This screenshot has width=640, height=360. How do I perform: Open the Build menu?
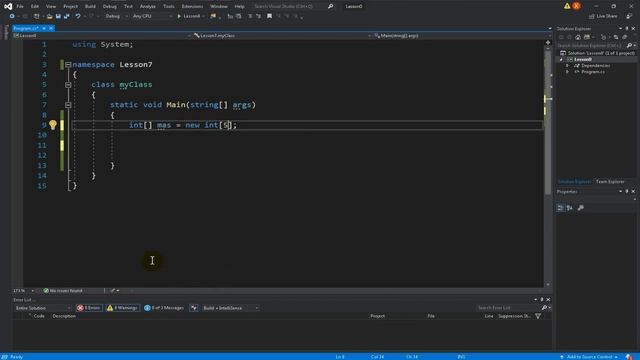point(90,6)
